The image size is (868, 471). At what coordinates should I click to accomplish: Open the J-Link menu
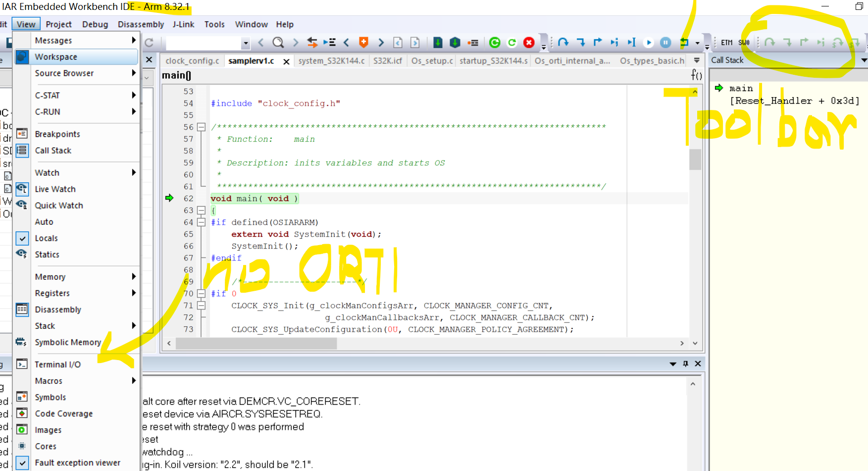point(183,24)
